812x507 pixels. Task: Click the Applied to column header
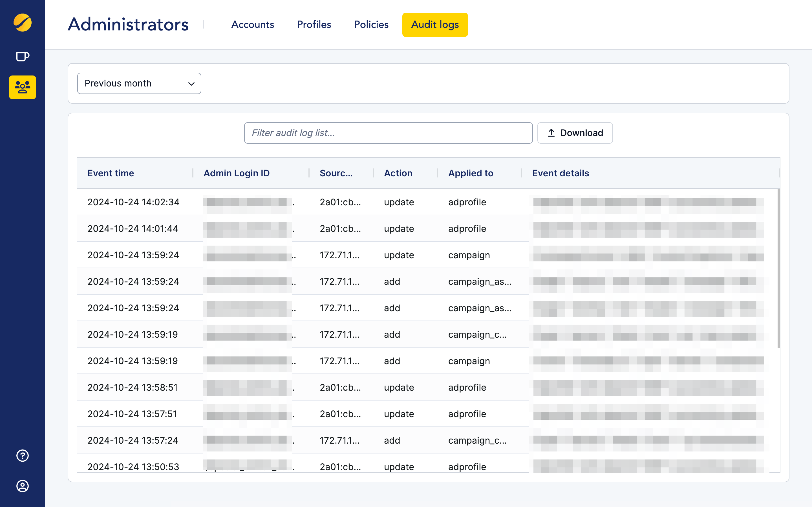(x=470, y=173)
